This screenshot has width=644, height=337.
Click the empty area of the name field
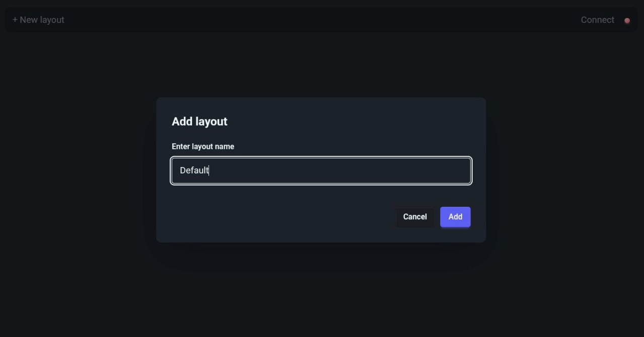click(352, 171)
